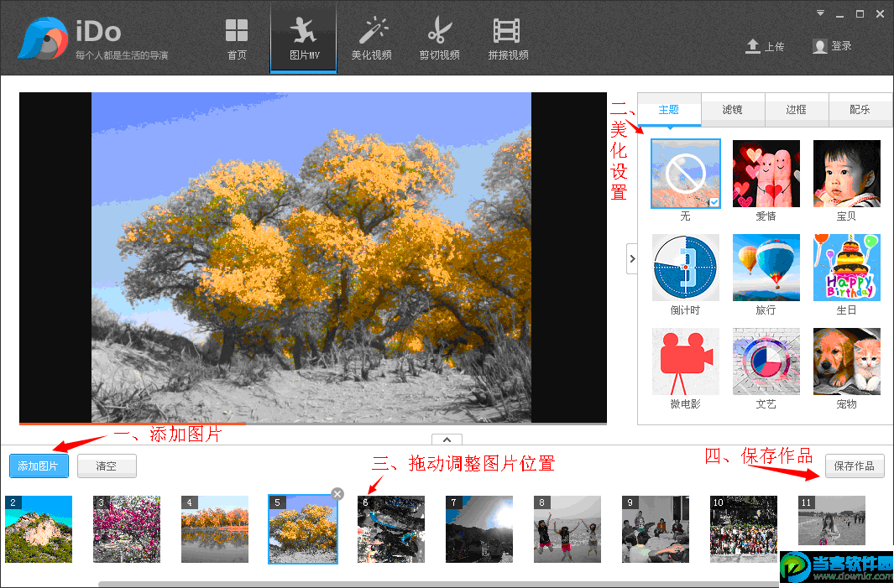Screen dimensions: 894x588
Task: Collapse the right settings panel arrow
Action: pos(632,258)
